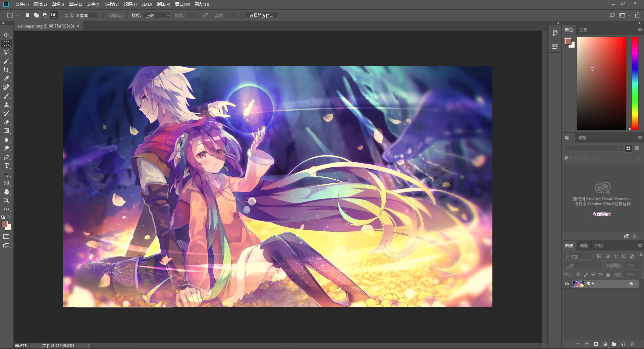Open the layer filter type dropdown 类型

[x=578, y=256]
